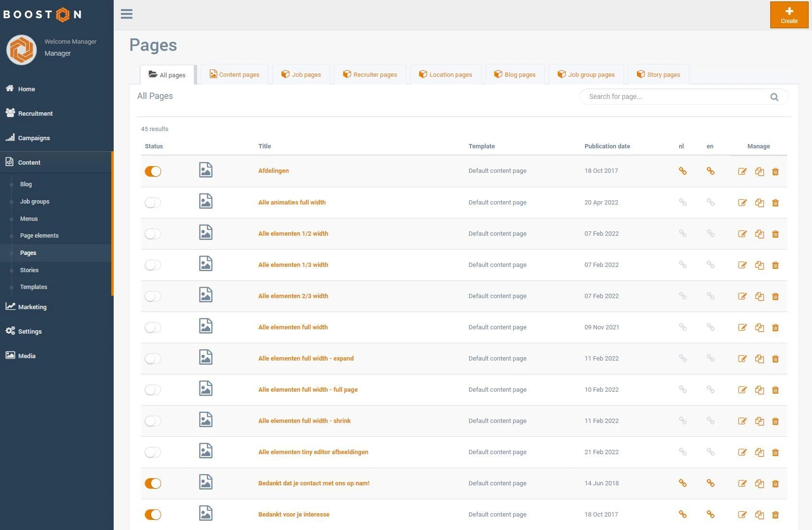Expand the Settings sidebar section

click(x=30, y=332)
